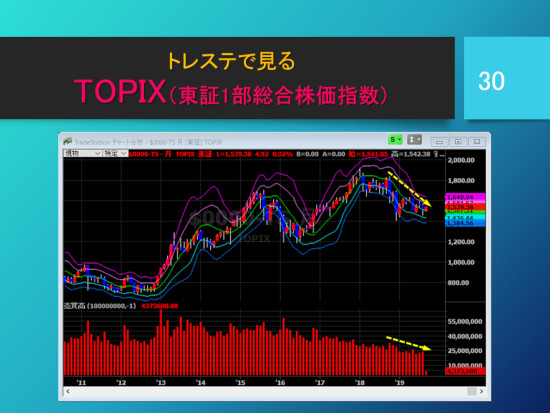Click the '15 year marker on time axis
Screen dimensions: 550x413
point(241,382)
